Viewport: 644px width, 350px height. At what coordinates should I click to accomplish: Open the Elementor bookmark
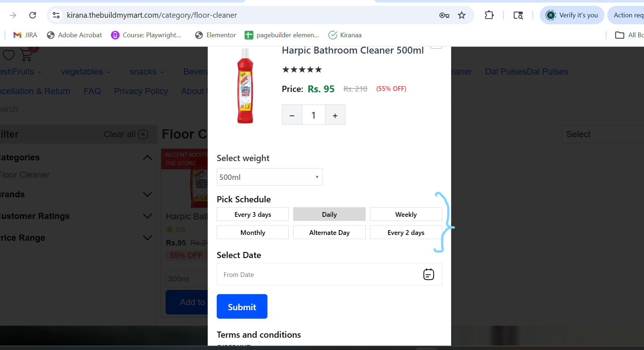point(215,35)
